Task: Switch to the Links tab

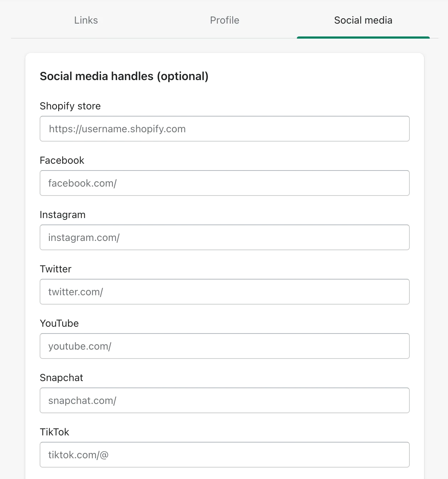Action: (86, 20)
